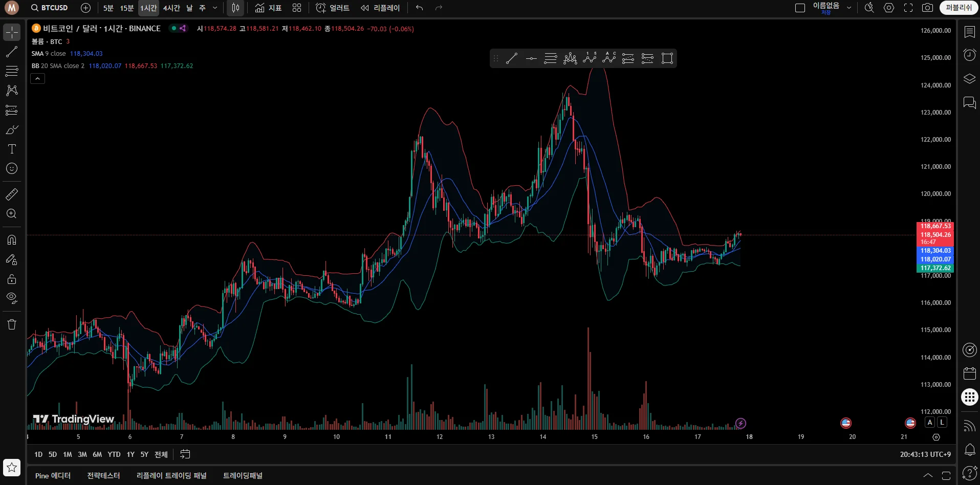Take a chart snapshot with the camera icon
Image resolution: width=980 pixels, height=485 pixels.
pos(927,8)
